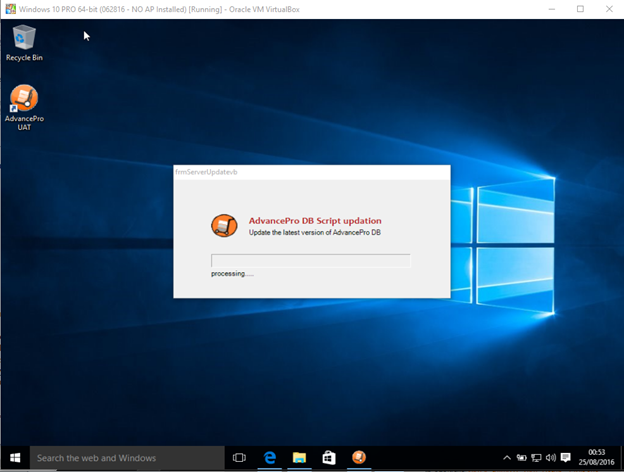
Task: Click the DB update progress bar
Action: pyautogui.click(x=310, y=260)
